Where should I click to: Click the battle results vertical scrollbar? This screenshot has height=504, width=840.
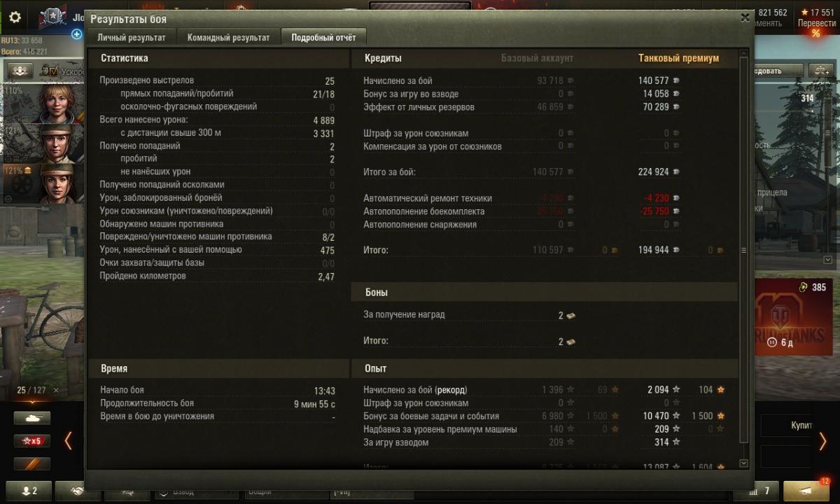click(x=744, y=251)
